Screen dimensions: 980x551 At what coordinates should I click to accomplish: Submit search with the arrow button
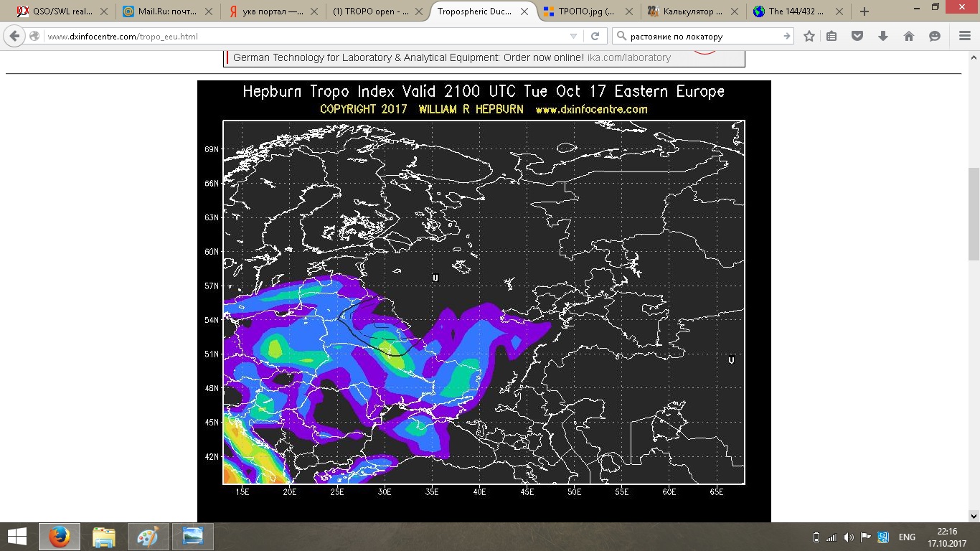tap(786, 37)
